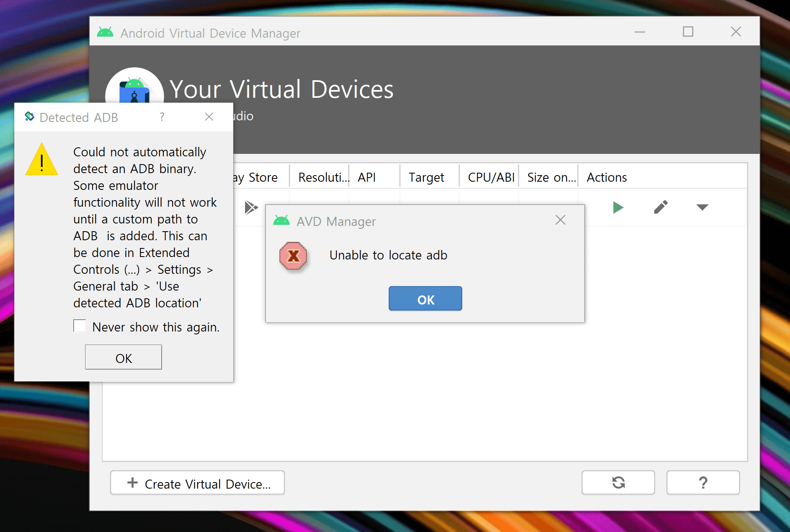This screenshot has height=532, width=790.
Task: Edit the AVD using the pencil icon
Action: 660,207
